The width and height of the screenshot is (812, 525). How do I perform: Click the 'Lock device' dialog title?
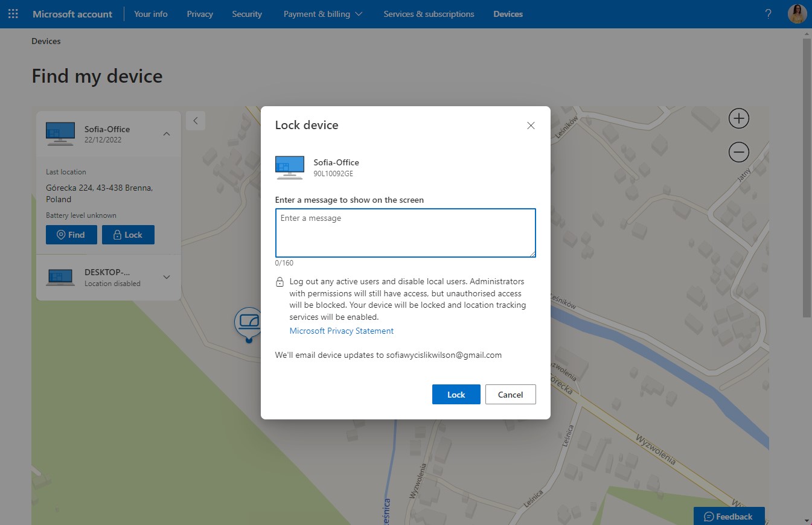[x=307, y=125]
